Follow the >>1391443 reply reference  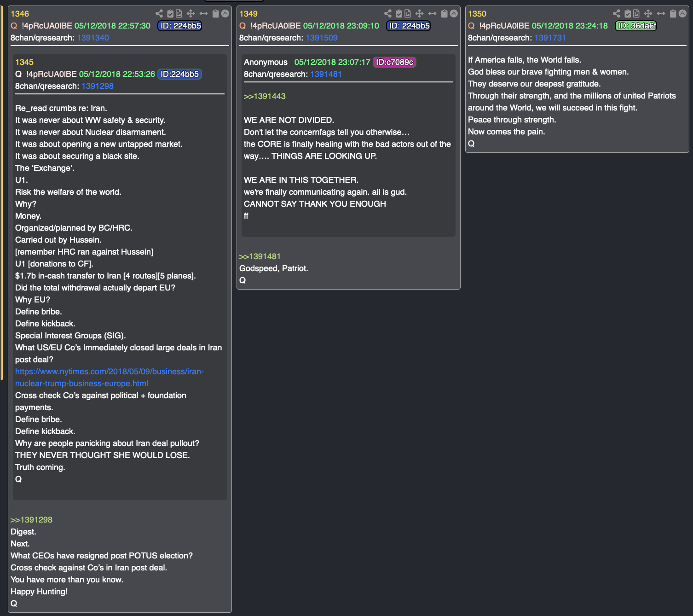pos(265,96)
